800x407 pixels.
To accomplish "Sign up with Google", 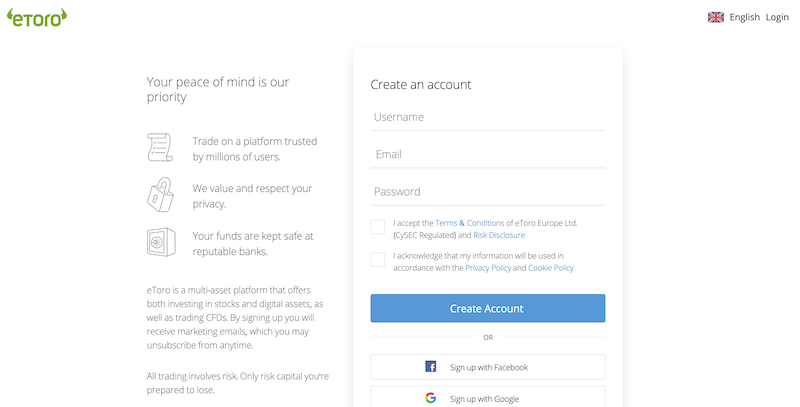I will click(488, 398).
